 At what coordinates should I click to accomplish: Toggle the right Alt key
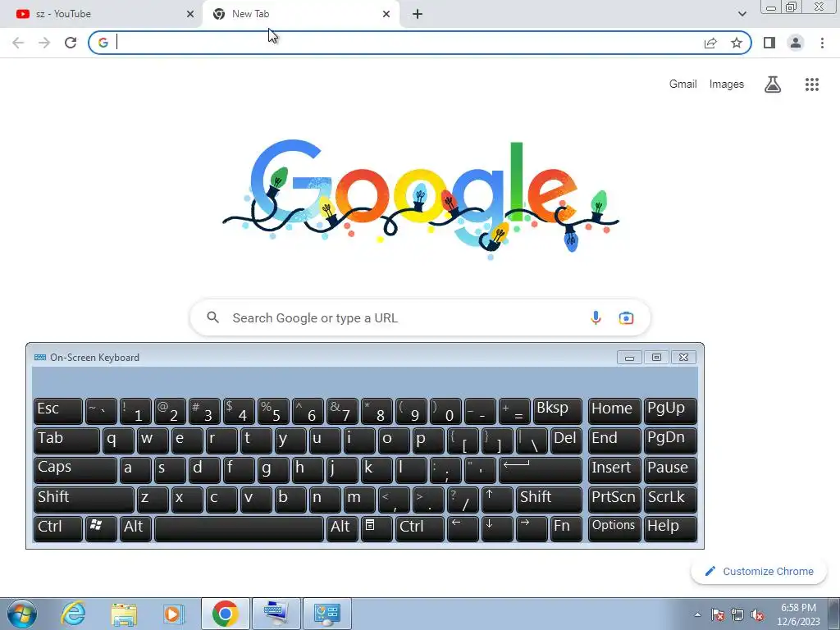[342, 528]
